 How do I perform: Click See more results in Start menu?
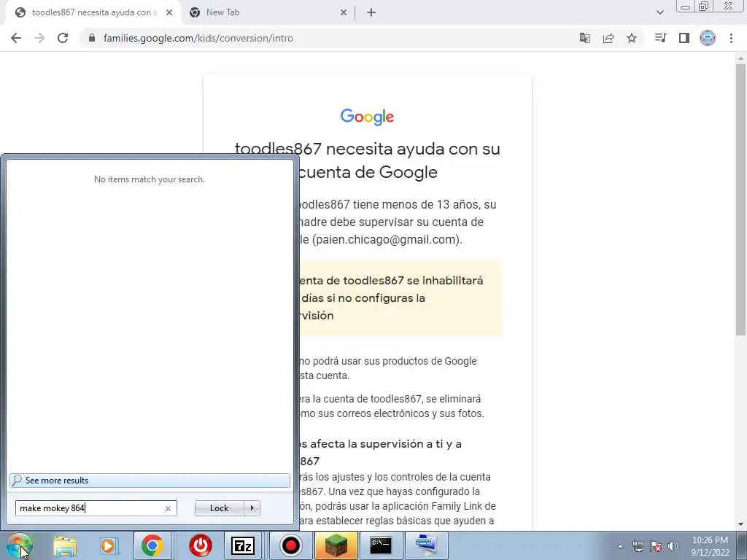coord(150,480)
